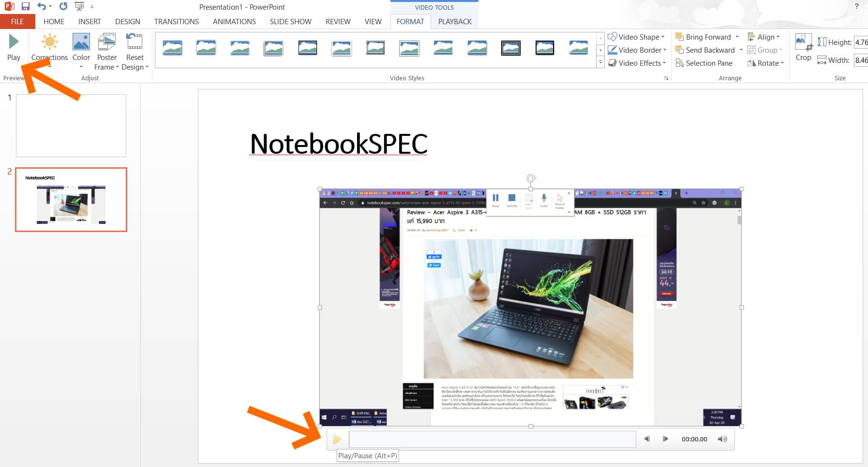
Task: Toggle Play/Pause on the video control bar
Action: tap(337, 439)
